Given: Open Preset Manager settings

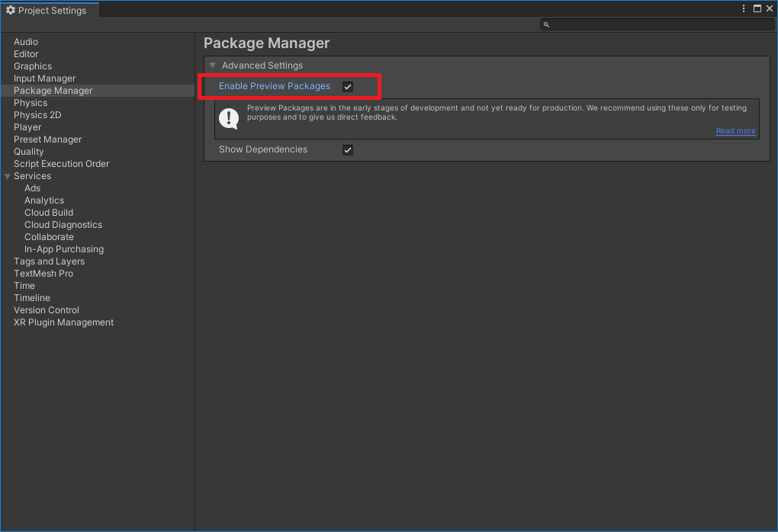Looking at the screenshot, I should point(47,139).
